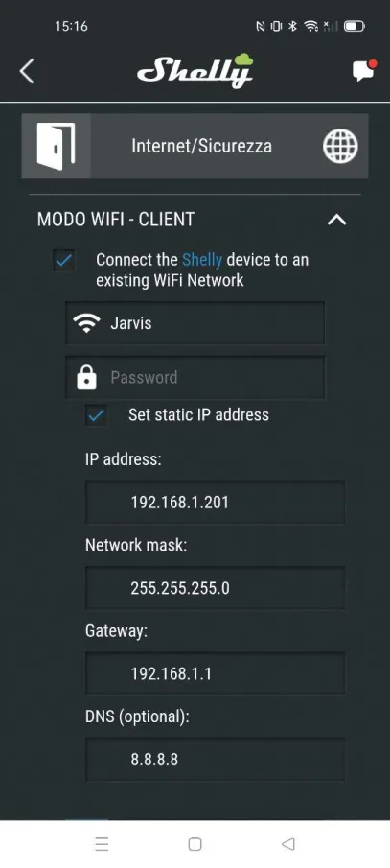Tap the back arrow in header
This screenshot has height=868, width=390.
[27, 71]
